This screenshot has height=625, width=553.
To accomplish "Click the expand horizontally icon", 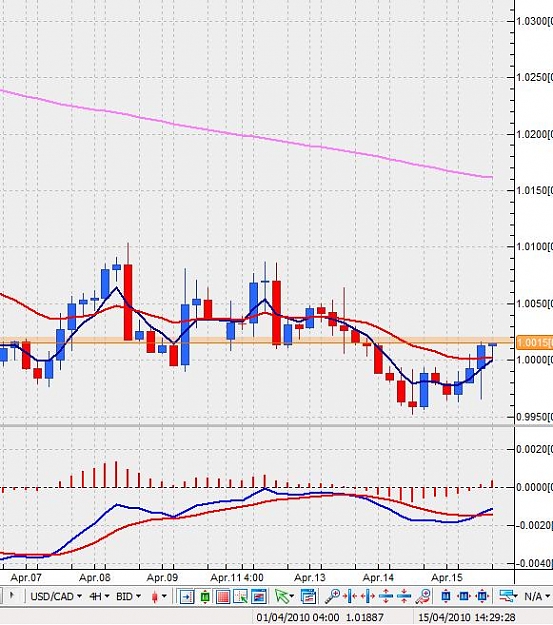I will point(368,597).
